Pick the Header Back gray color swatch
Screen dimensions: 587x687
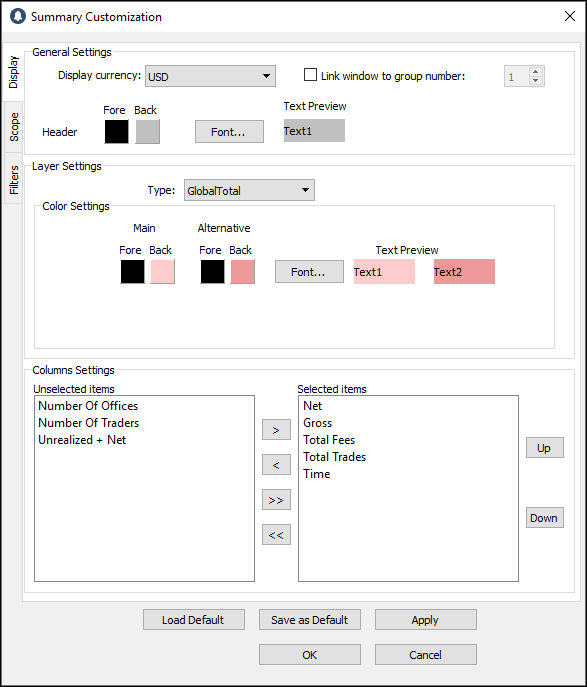pyautogui.click(x=147, y=131)
